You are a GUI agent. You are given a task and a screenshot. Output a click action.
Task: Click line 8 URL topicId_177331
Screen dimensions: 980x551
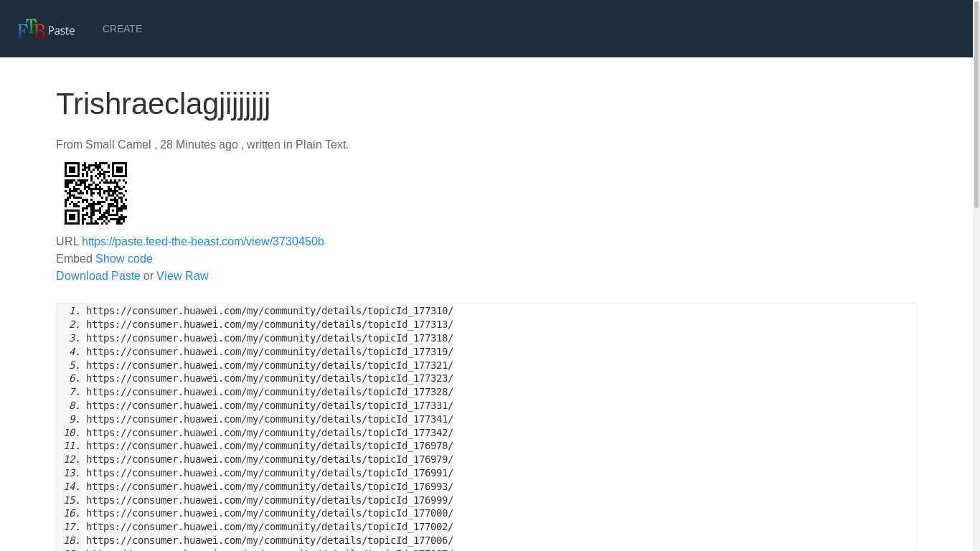[x=270, y=406]
